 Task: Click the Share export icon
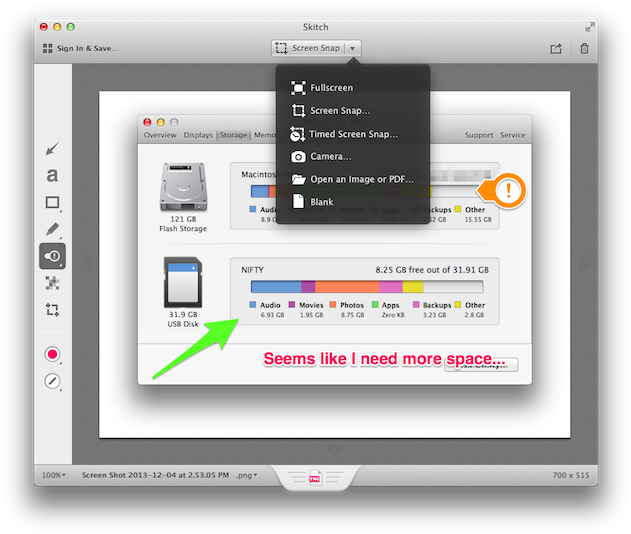556,49
